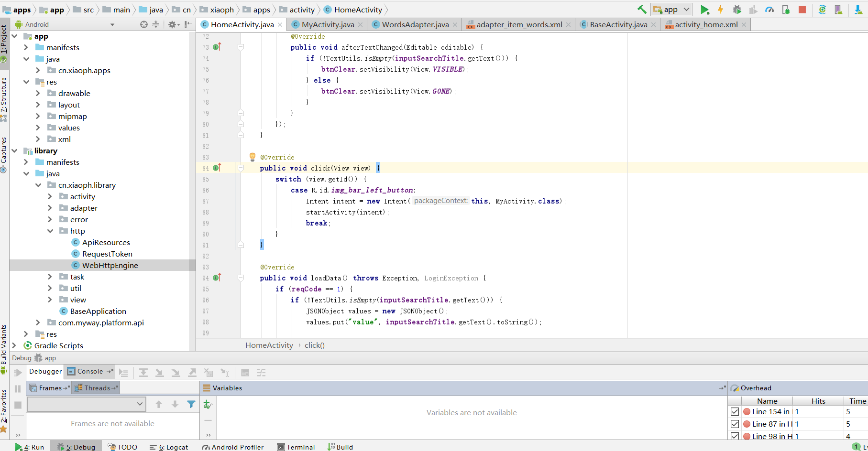
Task: Expand the cn.xiaoph.apps package
Action: [38, 70]
